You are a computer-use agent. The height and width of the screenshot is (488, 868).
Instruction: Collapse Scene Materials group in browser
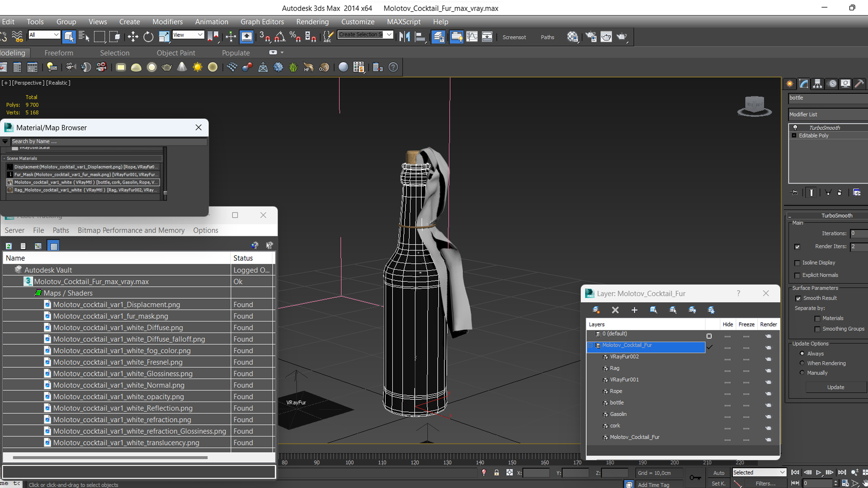point(4,158)
